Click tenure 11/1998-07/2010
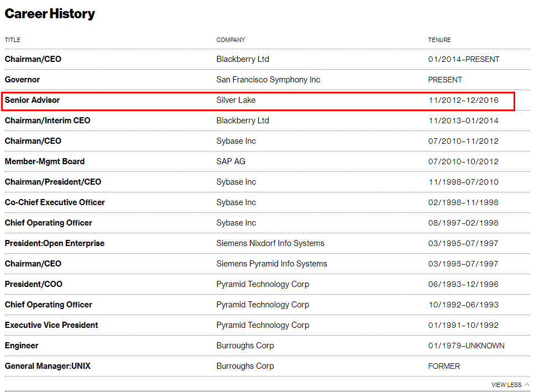Viewport: 534px width, 392px height. click(x=463, y=182)
